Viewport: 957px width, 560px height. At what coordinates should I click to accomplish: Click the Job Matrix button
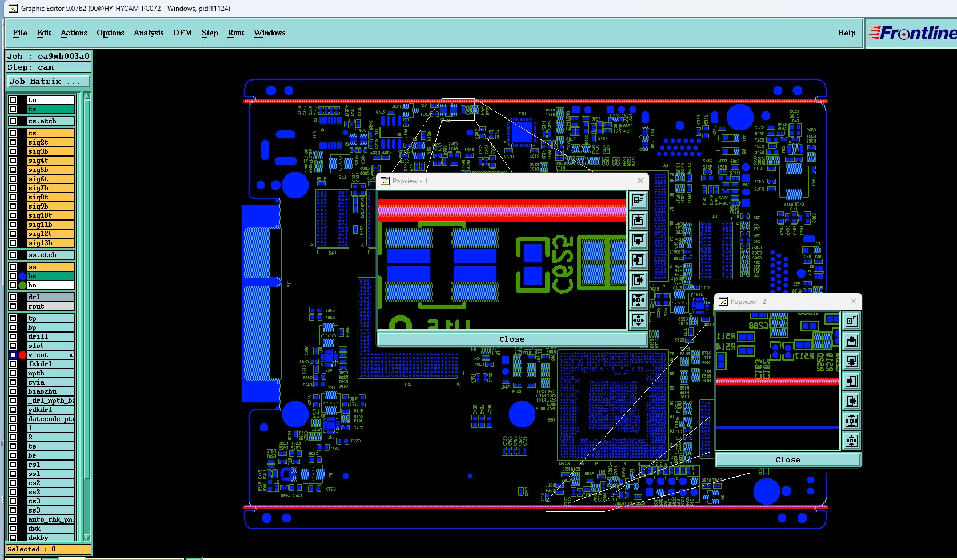click(49, 82)
